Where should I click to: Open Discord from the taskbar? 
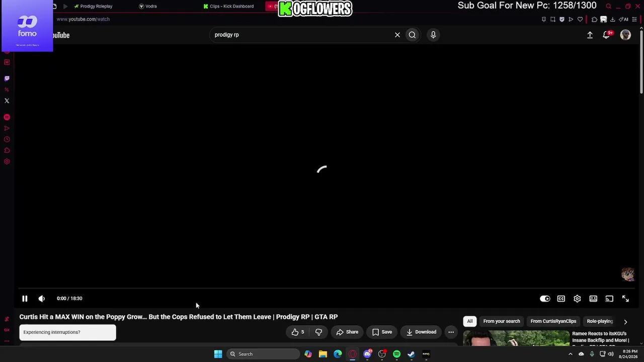[x=368, y=354]
